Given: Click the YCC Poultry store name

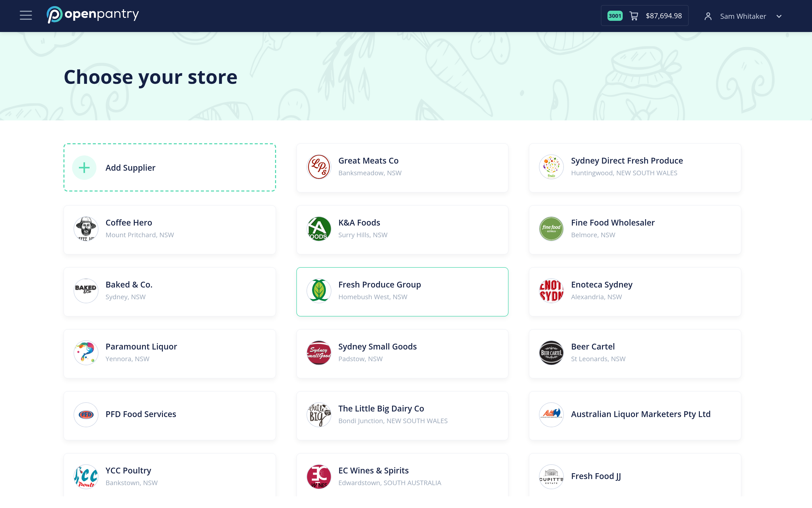Looking at the screenshot, I should pos(128,470).
